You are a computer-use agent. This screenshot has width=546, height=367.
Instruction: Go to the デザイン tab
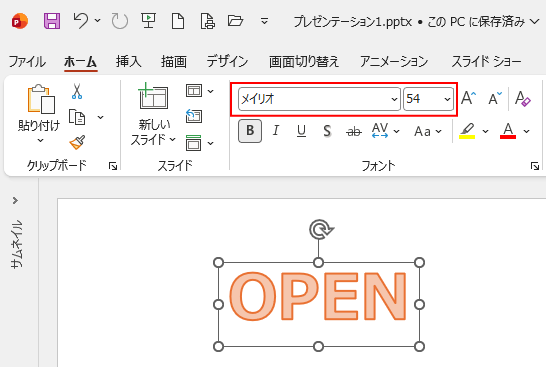[227, 62]
